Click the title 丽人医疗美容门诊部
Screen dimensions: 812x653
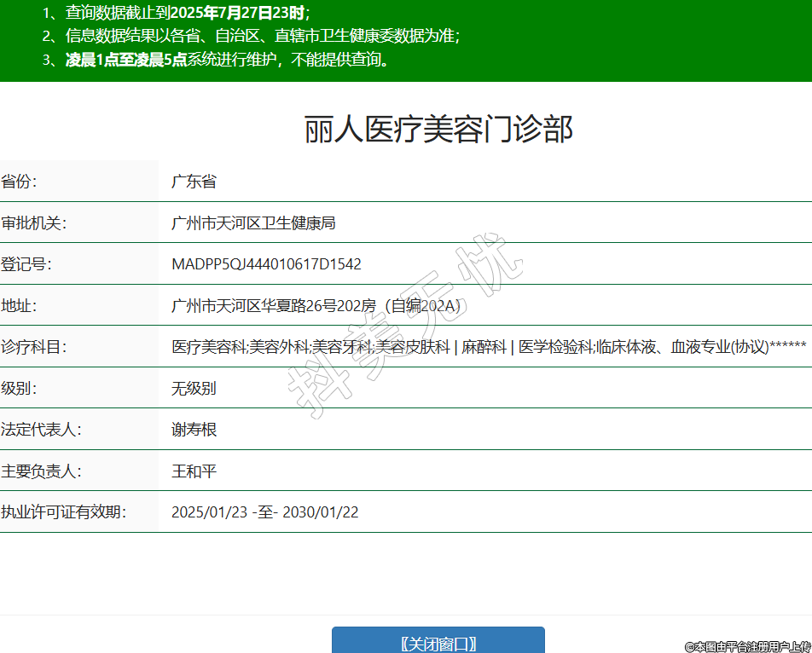438,130
